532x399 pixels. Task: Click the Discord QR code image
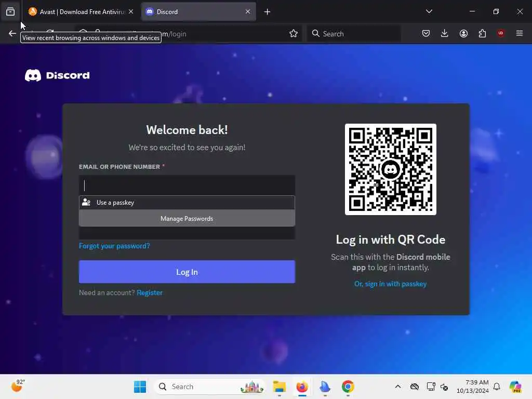pos(391,169)
